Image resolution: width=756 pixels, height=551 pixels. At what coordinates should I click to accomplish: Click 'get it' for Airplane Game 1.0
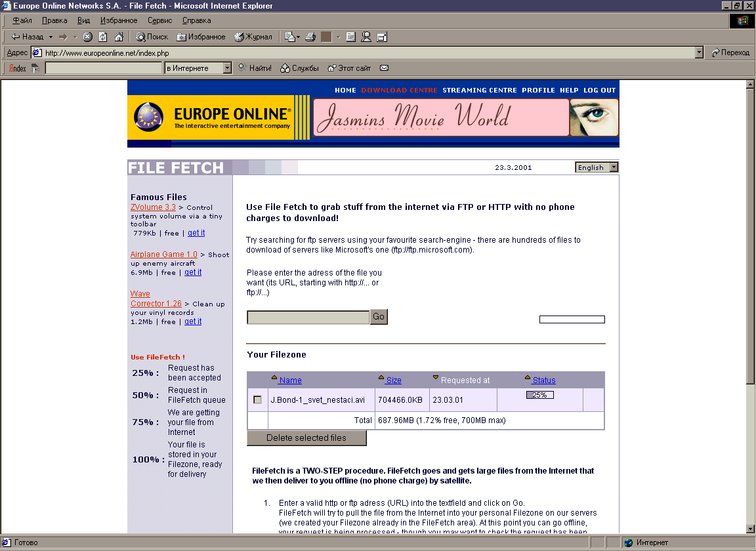pyautogui.click(x=193, y=272)
